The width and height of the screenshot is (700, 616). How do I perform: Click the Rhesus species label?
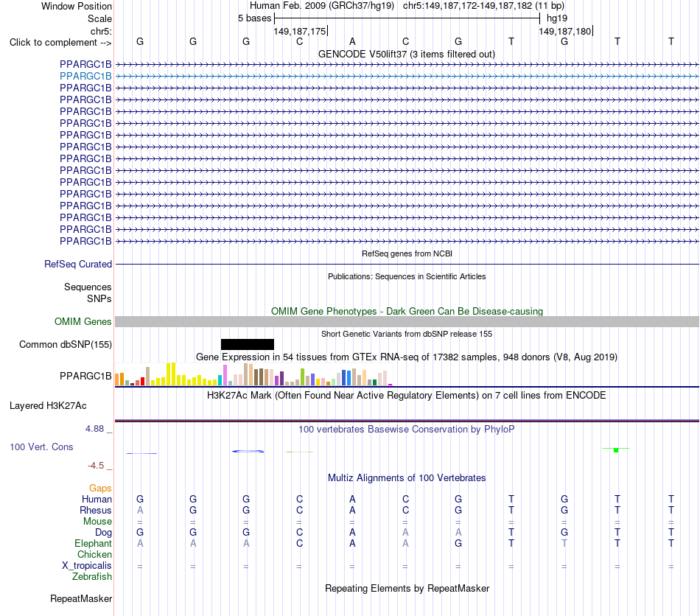point(96,510)
